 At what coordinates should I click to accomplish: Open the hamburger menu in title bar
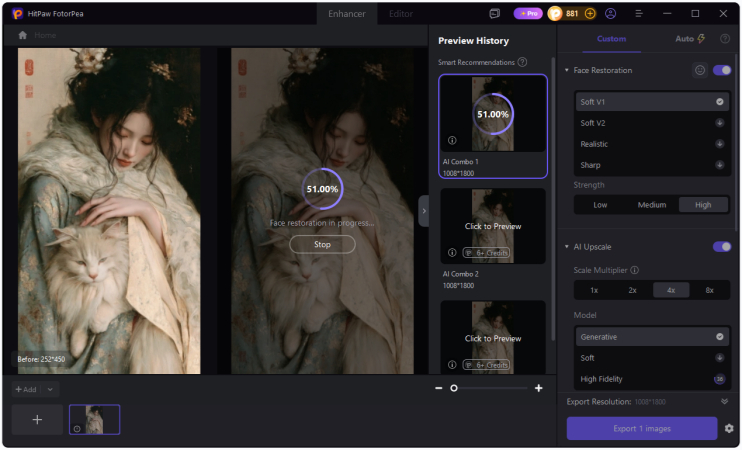coord(639,14)
